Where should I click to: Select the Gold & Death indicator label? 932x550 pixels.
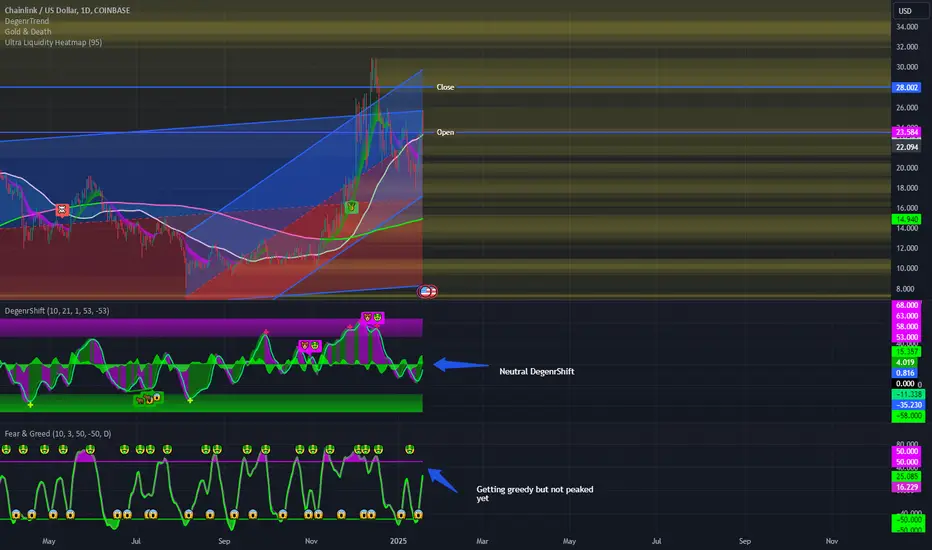[x=28, y=32]
